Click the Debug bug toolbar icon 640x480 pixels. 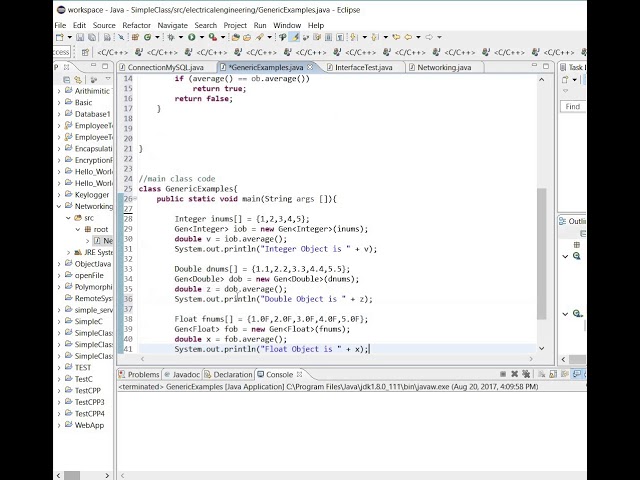[171, 37]
